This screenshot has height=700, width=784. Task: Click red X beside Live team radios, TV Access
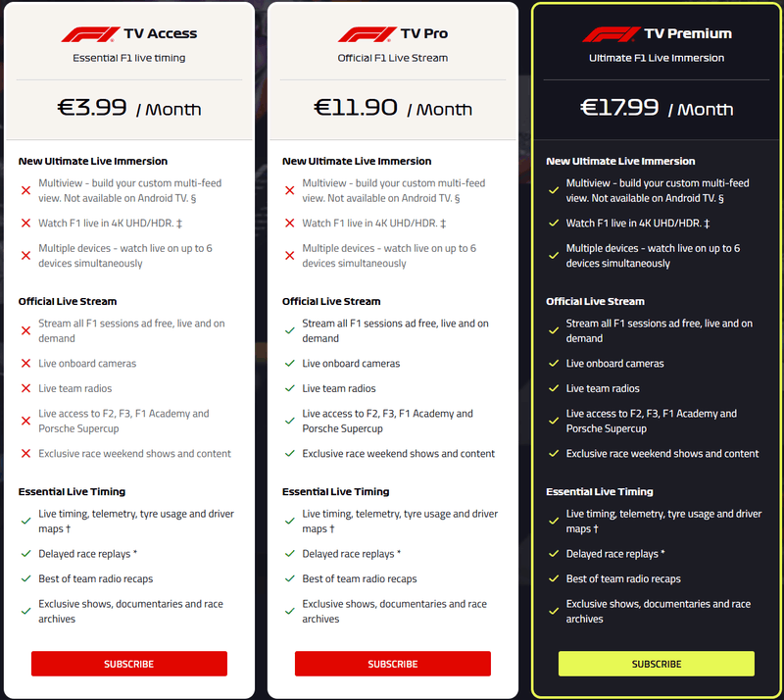pos(25,389)
